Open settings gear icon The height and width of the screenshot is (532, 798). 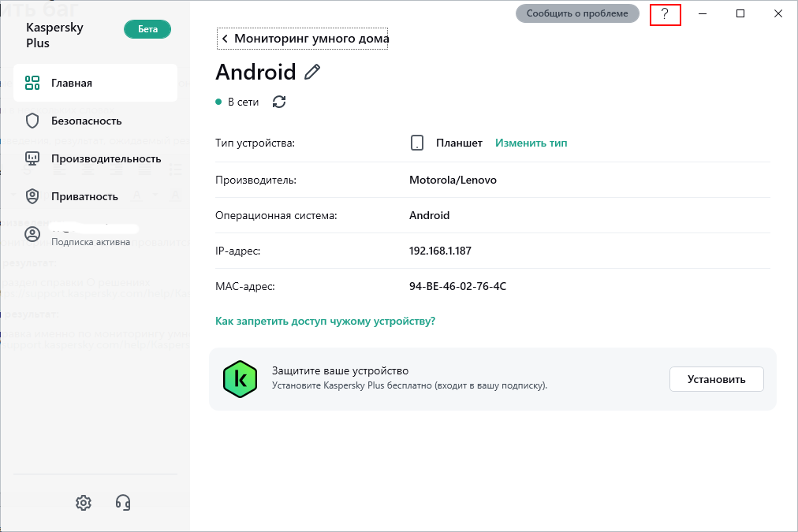[84, 503]
